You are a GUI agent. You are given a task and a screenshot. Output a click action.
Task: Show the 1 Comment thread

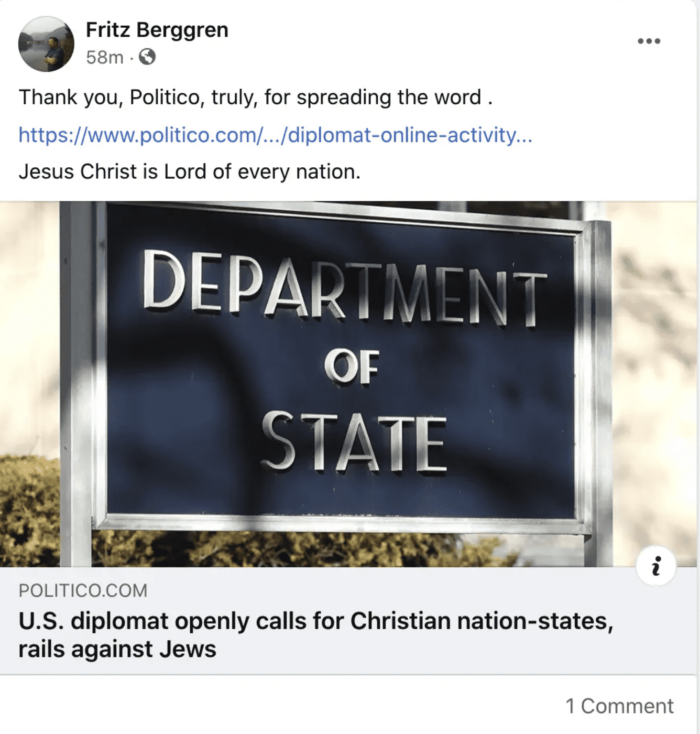tap(619, 706)
